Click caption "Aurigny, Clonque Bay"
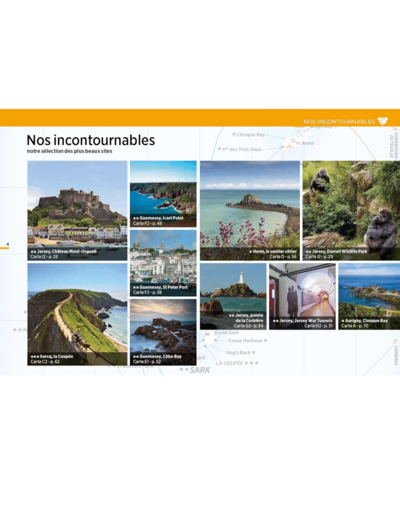 (365, 321)
